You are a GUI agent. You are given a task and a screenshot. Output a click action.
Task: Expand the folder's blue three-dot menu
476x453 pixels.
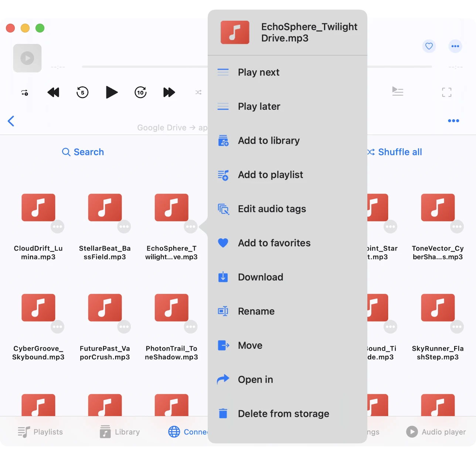[453, 121]
